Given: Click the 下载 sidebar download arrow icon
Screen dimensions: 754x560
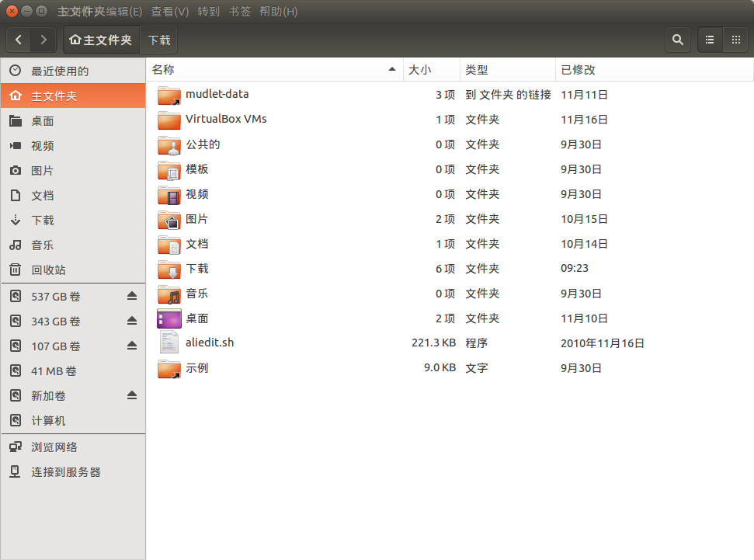Looking at the screenshot, I should 16,220.
